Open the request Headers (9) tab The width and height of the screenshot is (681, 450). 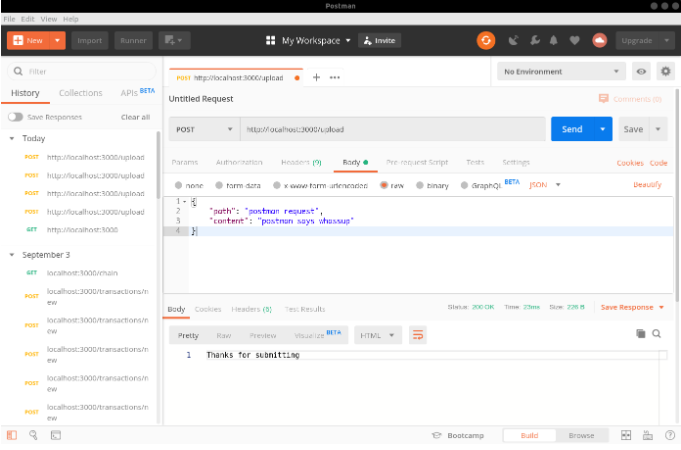pyautogui.click(x=301, y=162)
